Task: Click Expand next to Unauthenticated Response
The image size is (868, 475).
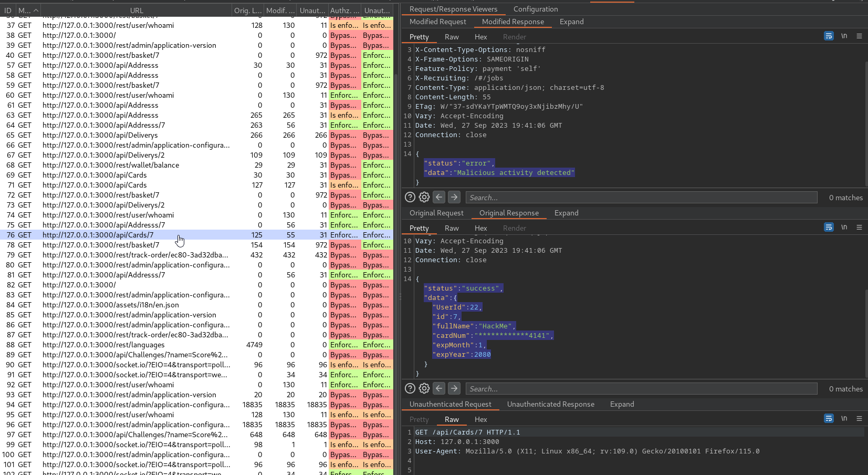Action: click(x=622, y=404)
